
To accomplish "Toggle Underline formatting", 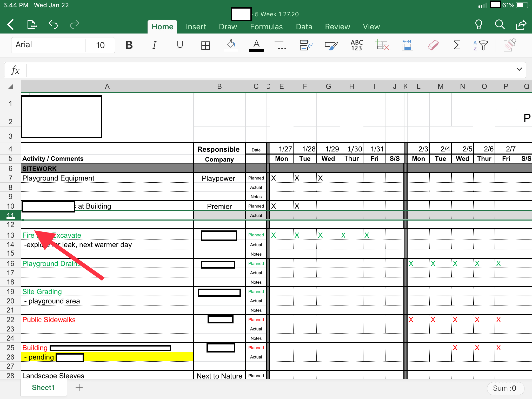I will 180,45.
